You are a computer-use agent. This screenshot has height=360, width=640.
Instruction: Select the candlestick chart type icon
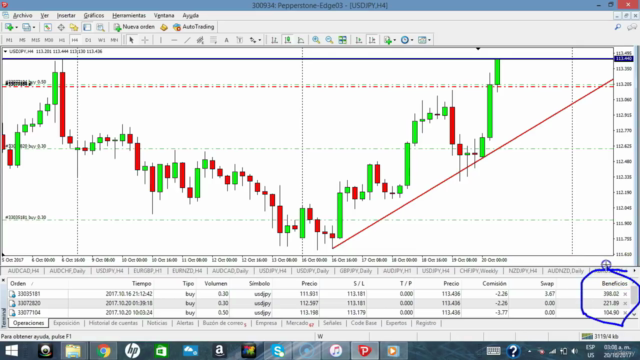tap(288, 40)
